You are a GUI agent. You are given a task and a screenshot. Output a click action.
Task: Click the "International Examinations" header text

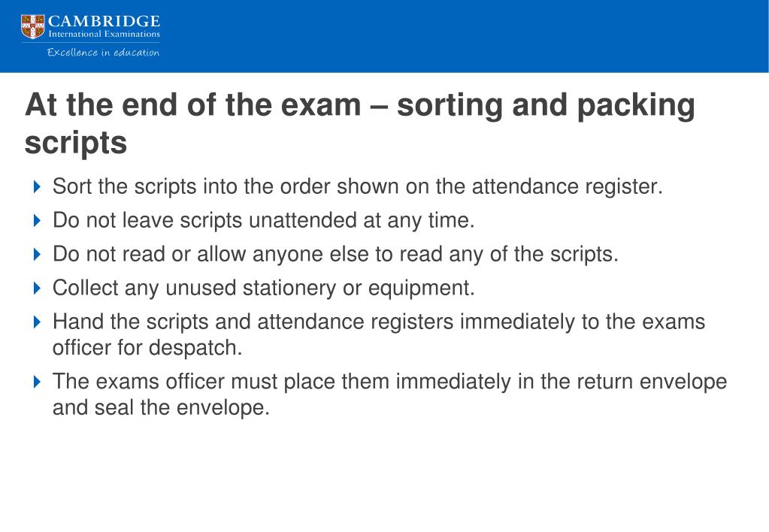point(104,34)
